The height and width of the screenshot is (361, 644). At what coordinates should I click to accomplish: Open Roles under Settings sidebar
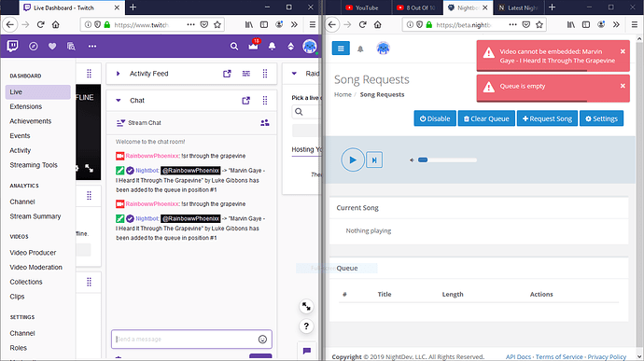(18, 348)
